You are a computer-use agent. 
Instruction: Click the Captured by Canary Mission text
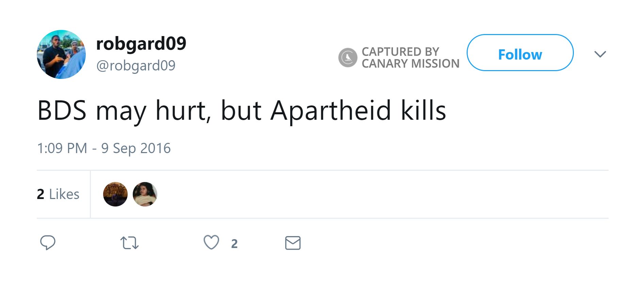[410, 57]
